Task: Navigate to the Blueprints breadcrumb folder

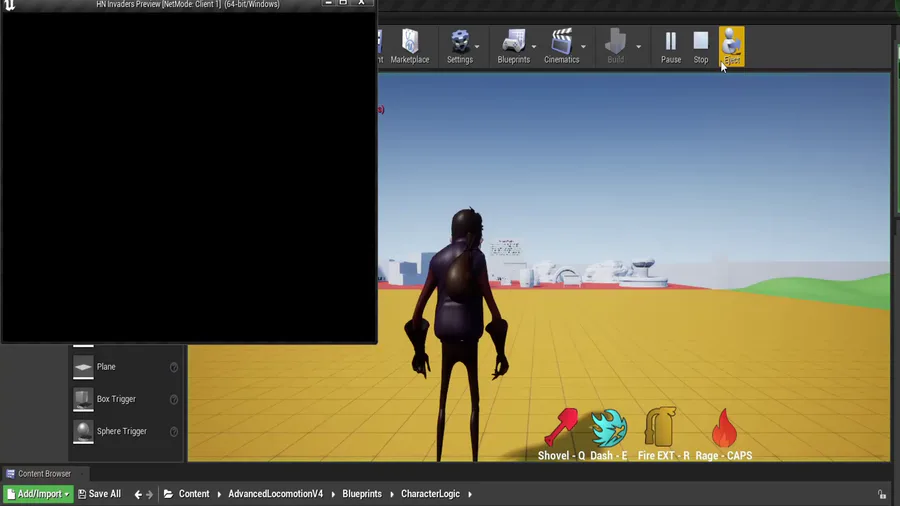Action: (362, 494)
